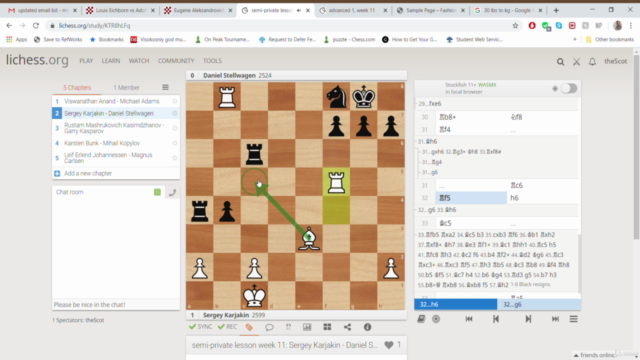The width and height of the screenshot is (640, 360).
Task: Open the LEARN menu
Action: tap(111, 61)
